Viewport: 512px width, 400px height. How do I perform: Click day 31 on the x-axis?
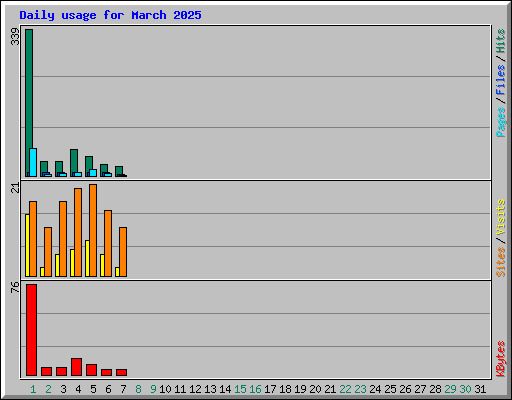pos(480,389)
